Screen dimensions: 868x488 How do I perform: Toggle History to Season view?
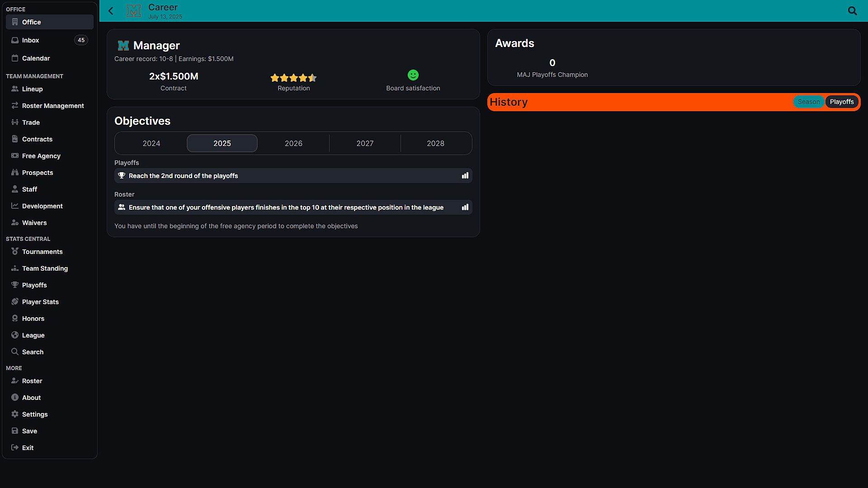pyautogui.click(x=808, y=102)
